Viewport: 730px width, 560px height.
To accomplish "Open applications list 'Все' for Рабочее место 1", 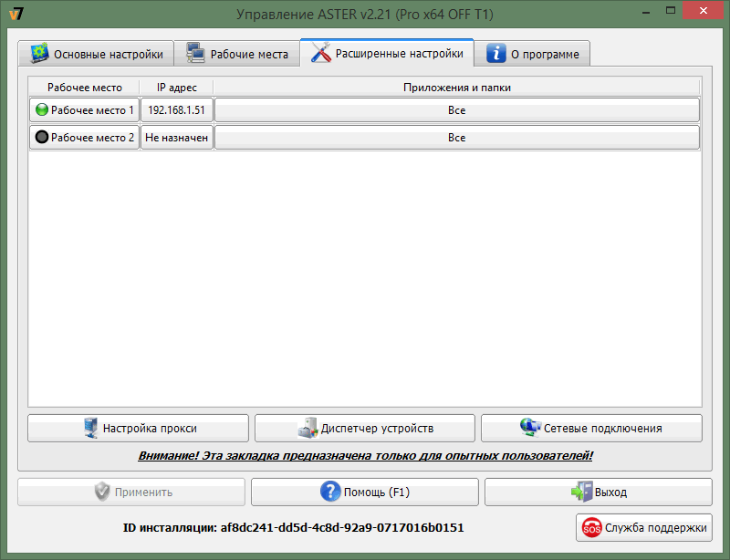I will click(x=457, y=109).
